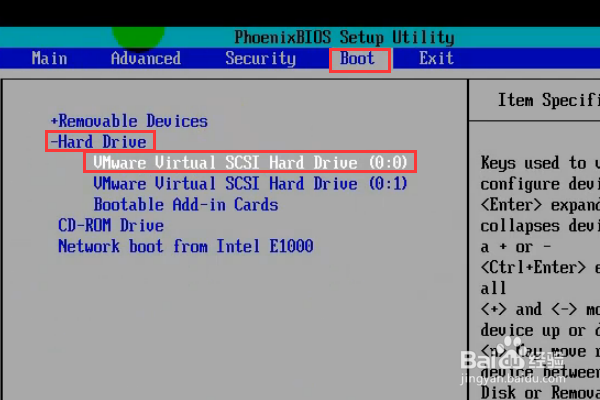Switch to the Advanced tab
600x400 pixels.
(146, 59)
